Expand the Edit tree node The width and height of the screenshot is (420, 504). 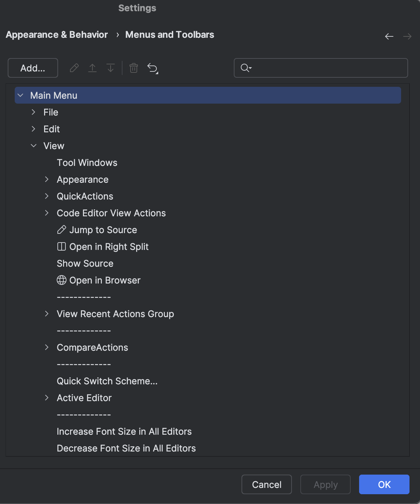(x=34, y=129)
